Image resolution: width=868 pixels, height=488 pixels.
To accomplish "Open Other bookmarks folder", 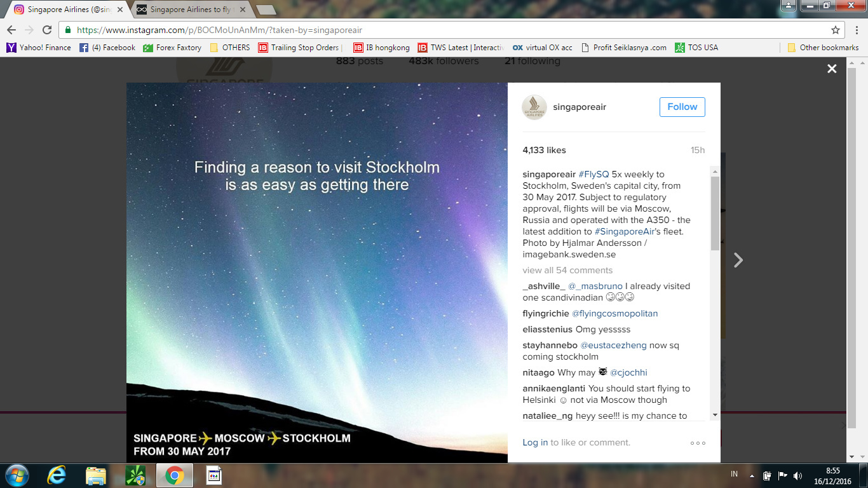I will pos(824,48).
